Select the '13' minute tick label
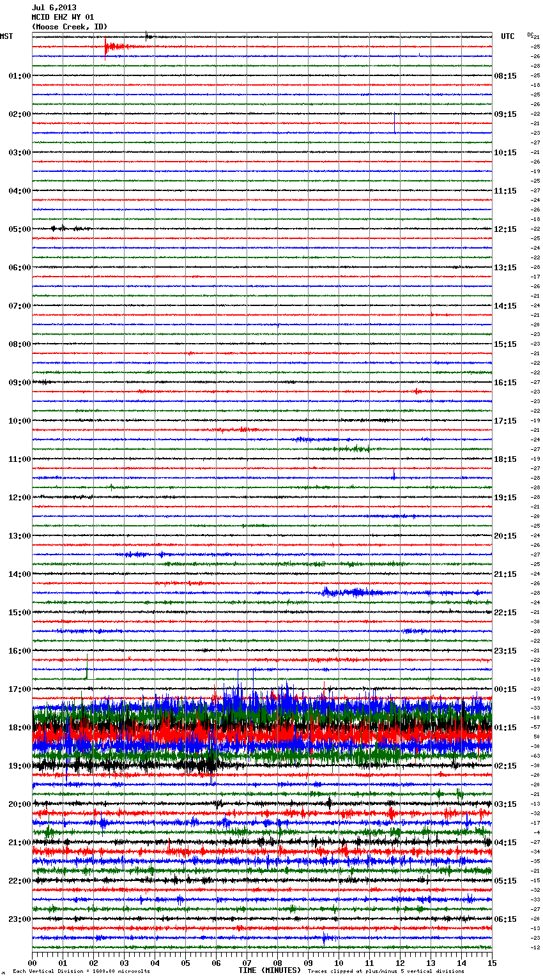 pyautogui.click(x=431, y=963)
